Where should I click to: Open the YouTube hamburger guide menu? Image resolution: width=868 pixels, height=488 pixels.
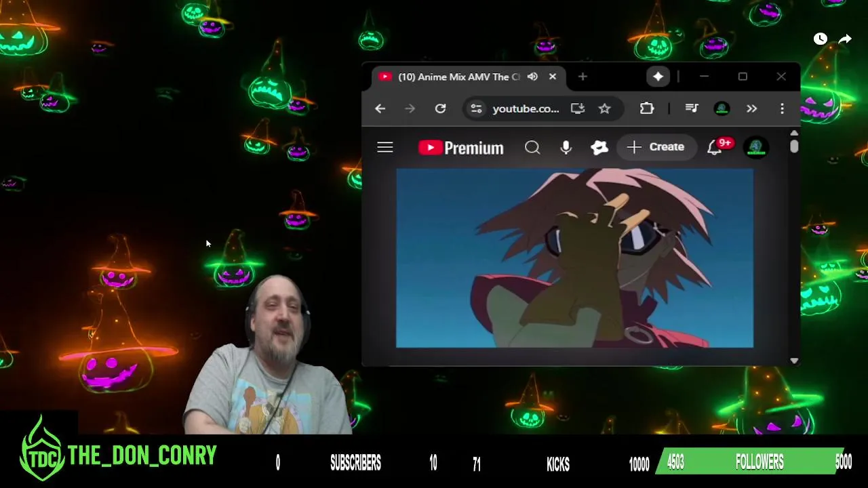click(385, 147)
